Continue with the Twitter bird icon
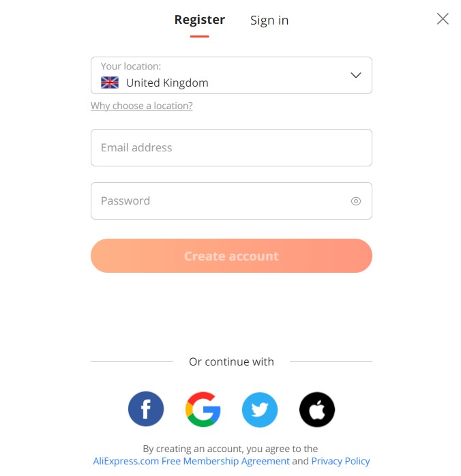This screenshot has width=461, height=476. click(x=260, y=410)
